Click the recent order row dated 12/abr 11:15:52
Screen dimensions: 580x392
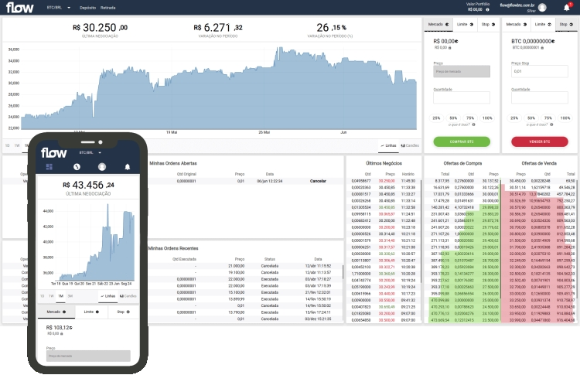(244, 266)
